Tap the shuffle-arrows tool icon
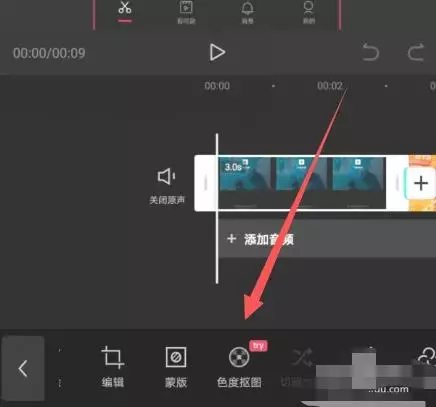Image resolution: width=436 pixels, height=407 pixels. click(x=302, y=357)
